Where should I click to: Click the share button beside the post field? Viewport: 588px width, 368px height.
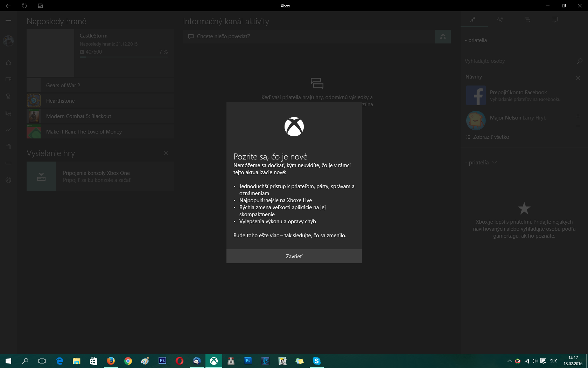[443, 36]
